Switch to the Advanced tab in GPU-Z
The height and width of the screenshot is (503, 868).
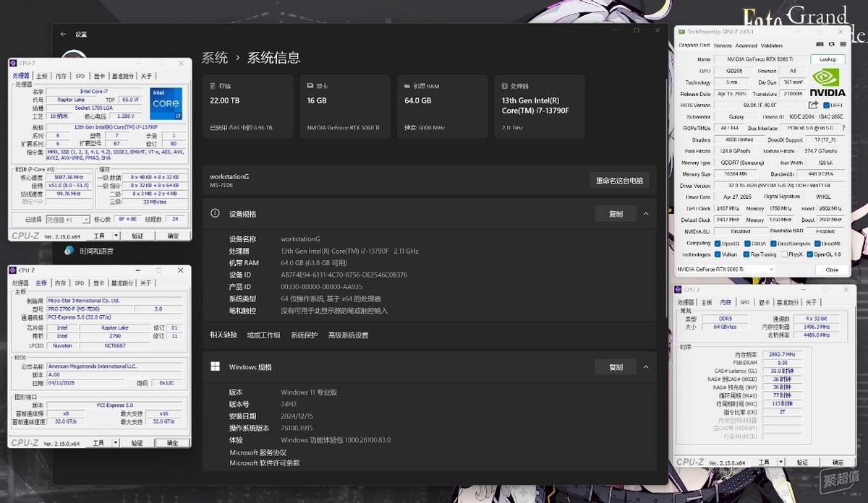[x=746, y=46]
